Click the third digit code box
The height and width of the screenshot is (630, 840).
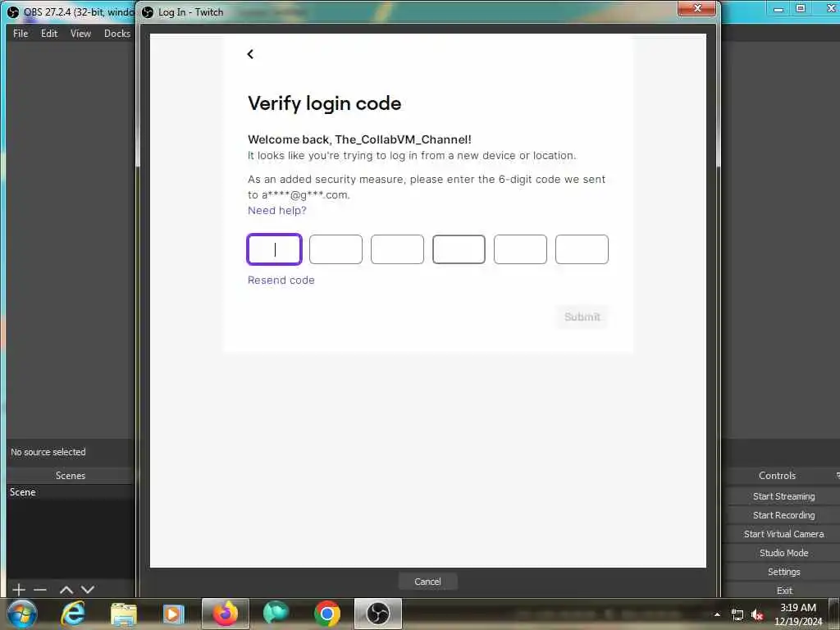pyautogui.click(x=398, y=249)
